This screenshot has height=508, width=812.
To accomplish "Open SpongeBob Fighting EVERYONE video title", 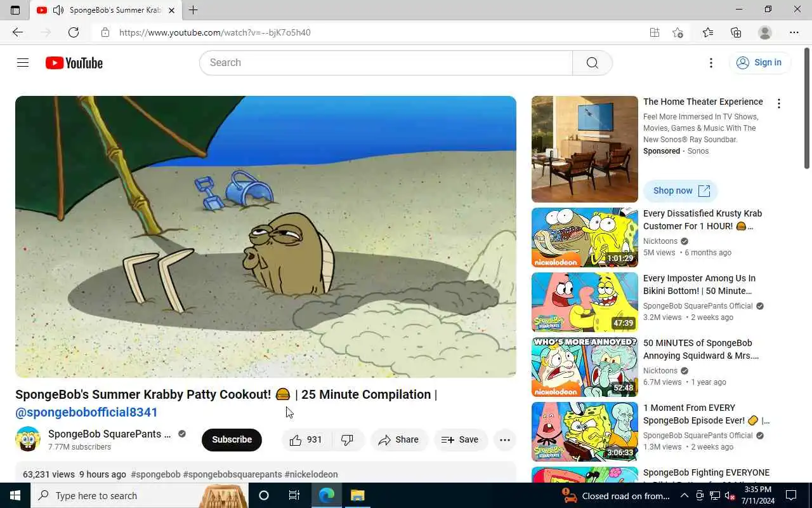I will tap(706, 472).
